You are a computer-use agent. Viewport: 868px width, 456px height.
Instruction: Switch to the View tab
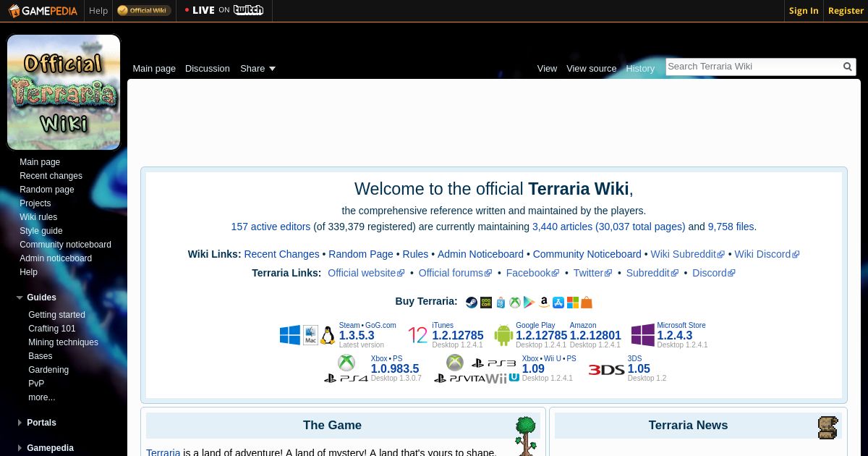tap(547, 68)
